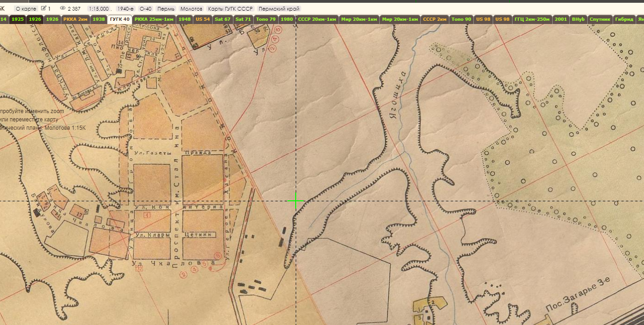Switch to the 1938 map layer tab

pos(98,19)
